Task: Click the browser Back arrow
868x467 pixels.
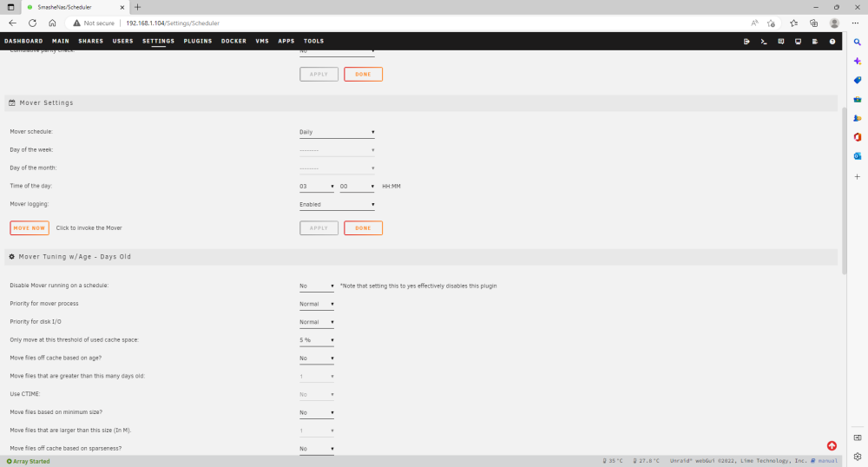Action: (x=13, y=23)
